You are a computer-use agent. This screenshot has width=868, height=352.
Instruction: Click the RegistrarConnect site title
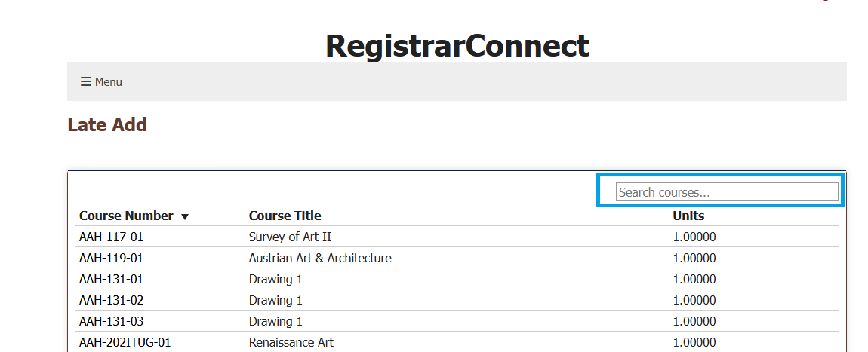tap(457, 46)
